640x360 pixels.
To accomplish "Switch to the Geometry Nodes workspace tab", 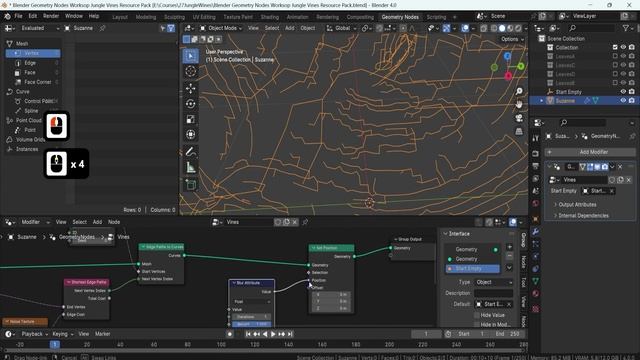I will pos(400,17).
